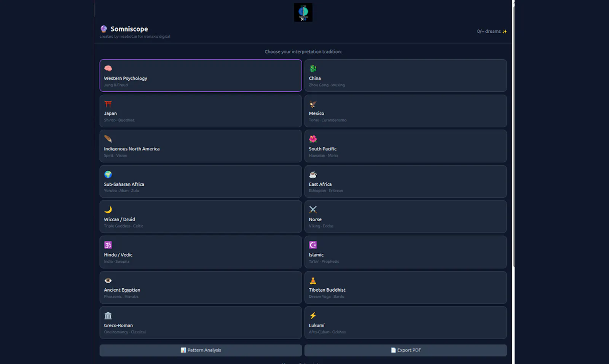
Task: Click the Om symbol icon for Hindu / Vedic
Action: tap(108, 245)
